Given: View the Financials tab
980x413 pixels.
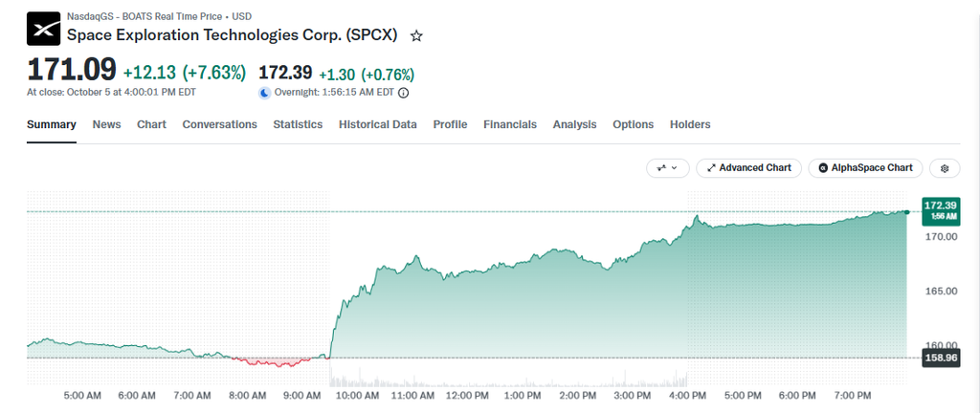Looking at the screenshot, I should click(510, 125).
